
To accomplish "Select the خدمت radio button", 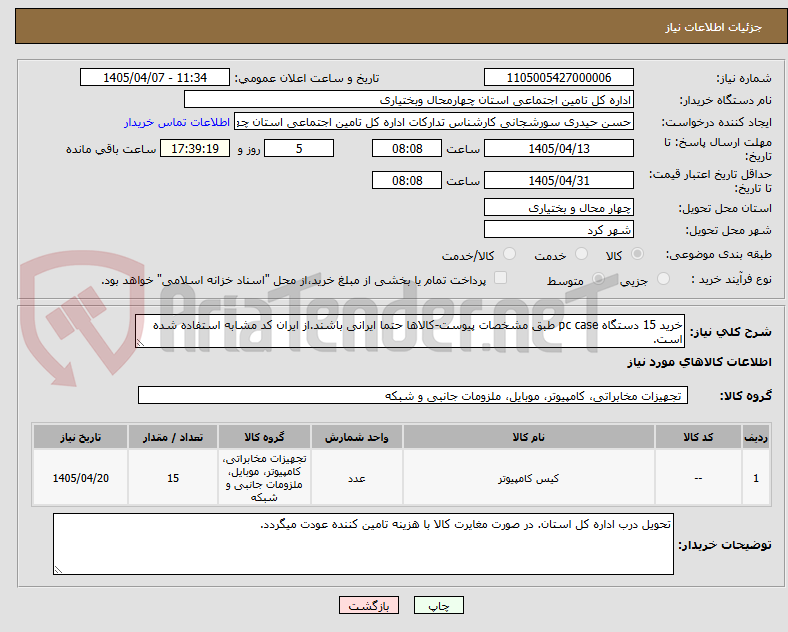I will (581, 254).
